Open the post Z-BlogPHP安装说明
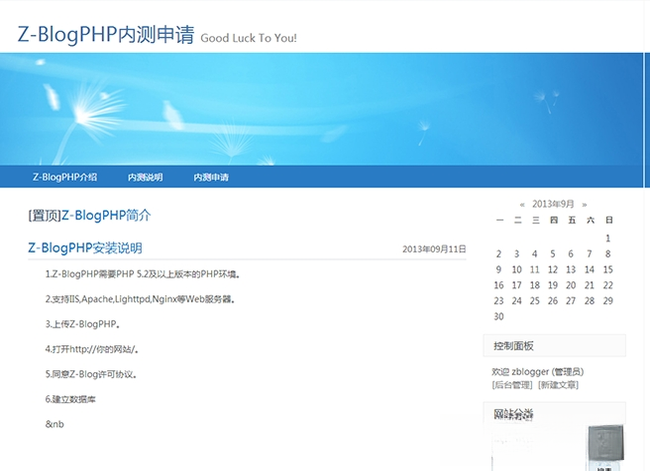Screen dimensions: 650x471 pyautogui.click(x=85, y=248)
